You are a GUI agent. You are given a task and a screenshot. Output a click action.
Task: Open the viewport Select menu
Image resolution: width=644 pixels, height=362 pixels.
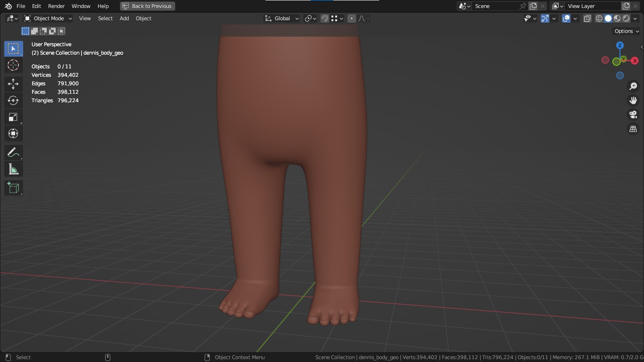[x=105, y=18]
